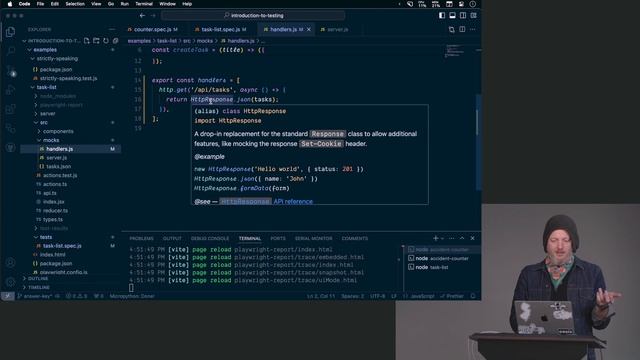Screen dimensions: 640x360
Task: Open terminal panel More Actions ellipsis
Action: point(451,238)
